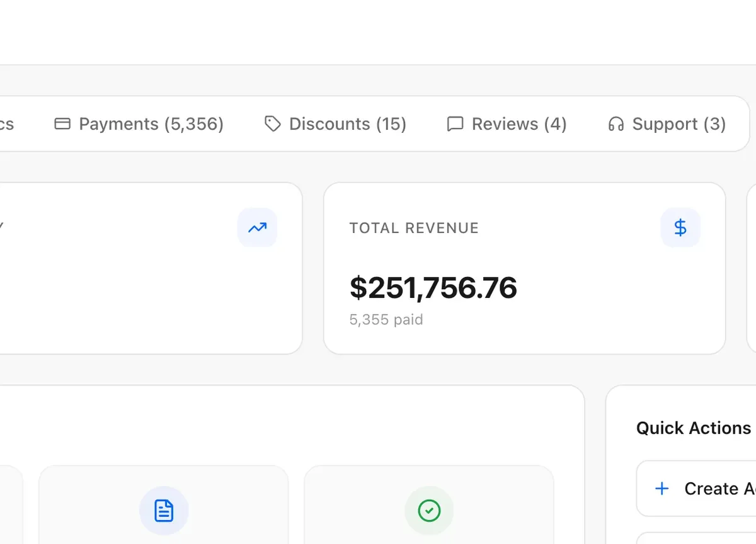Click the blue document icon
This screenshot has height=544, width=756.
point(164,511)
